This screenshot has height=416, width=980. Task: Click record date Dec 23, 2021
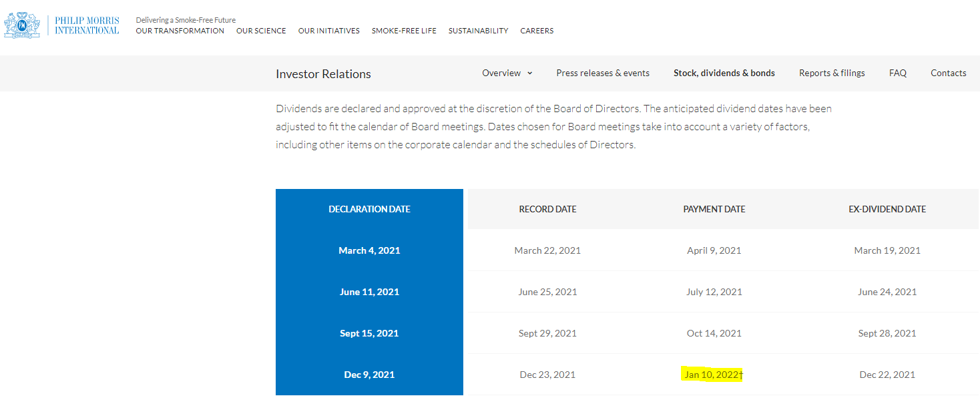tap(547, 375)
